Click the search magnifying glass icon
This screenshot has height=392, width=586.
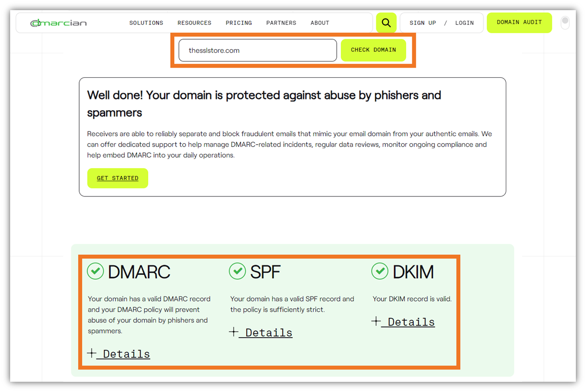click(386, 22)
